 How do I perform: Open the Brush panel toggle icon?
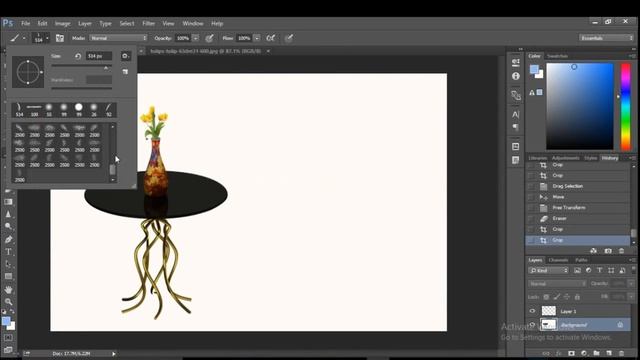pyautogui.click(x=60, y=38)
